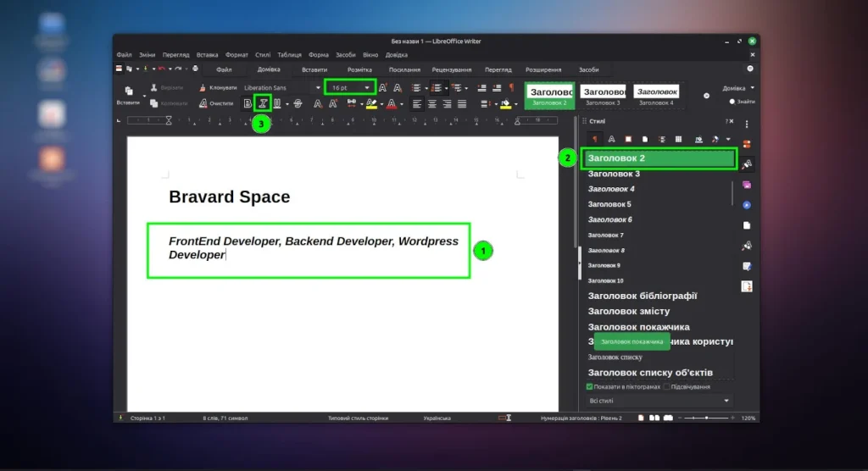Expand the ribbon styles gallery
The image size is (868, 471).
coord(706,96)
